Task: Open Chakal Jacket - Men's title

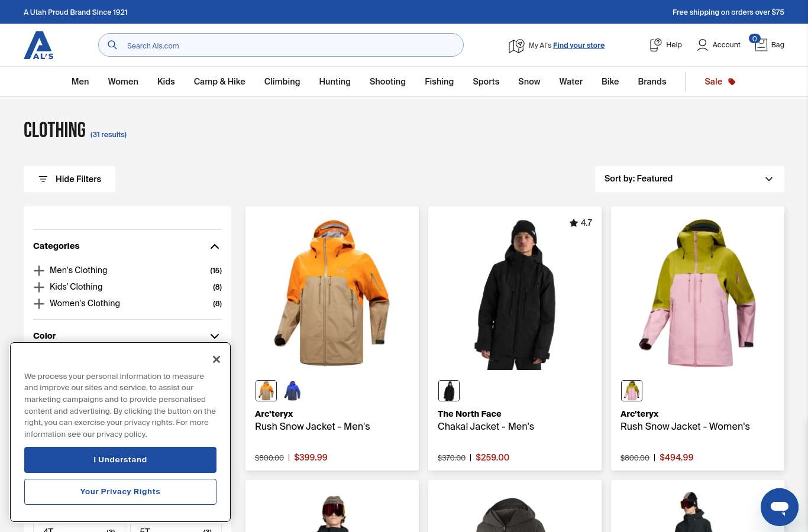Action: tap(486, 427)
